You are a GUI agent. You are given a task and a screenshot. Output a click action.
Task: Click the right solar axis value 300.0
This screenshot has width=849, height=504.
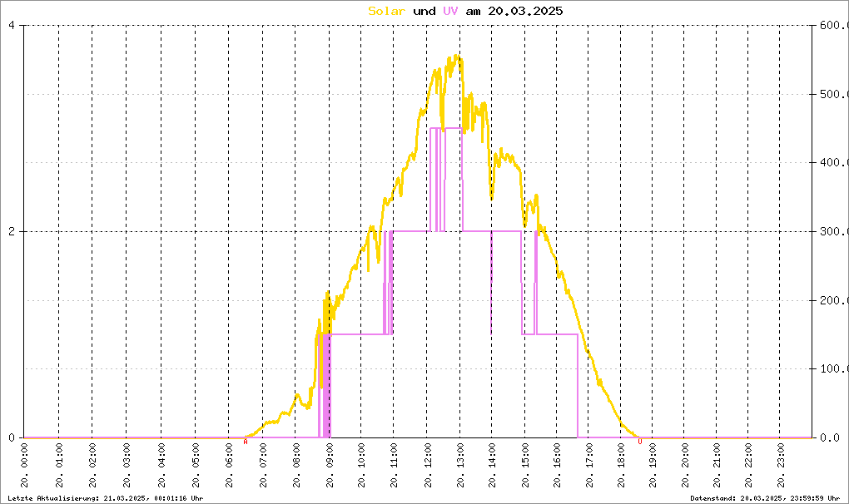pos(833,231)
